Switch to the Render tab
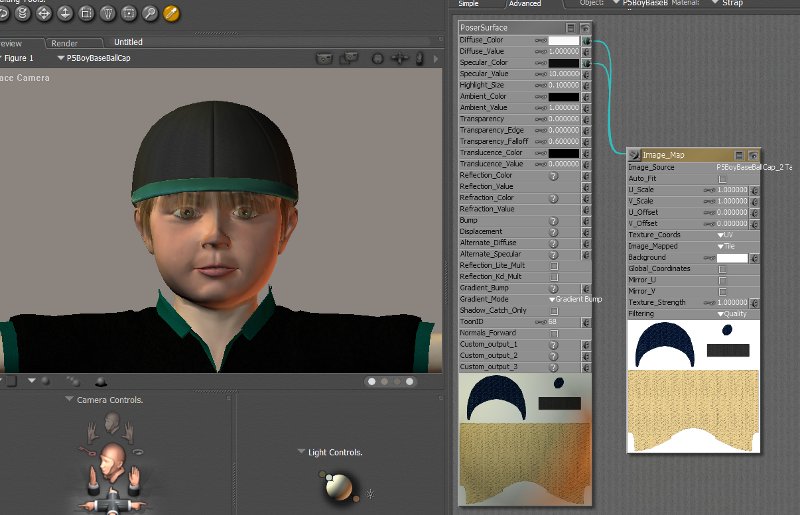 tap(64, 43)
